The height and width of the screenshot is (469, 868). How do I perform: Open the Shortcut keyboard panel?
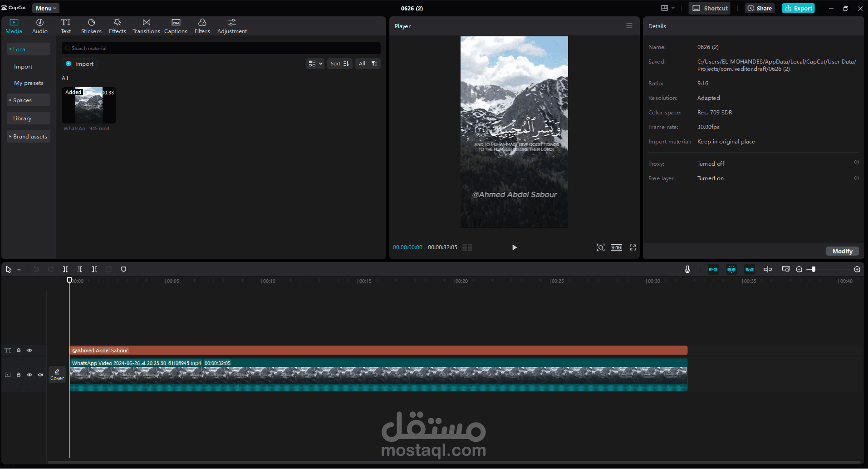point(710,8)
